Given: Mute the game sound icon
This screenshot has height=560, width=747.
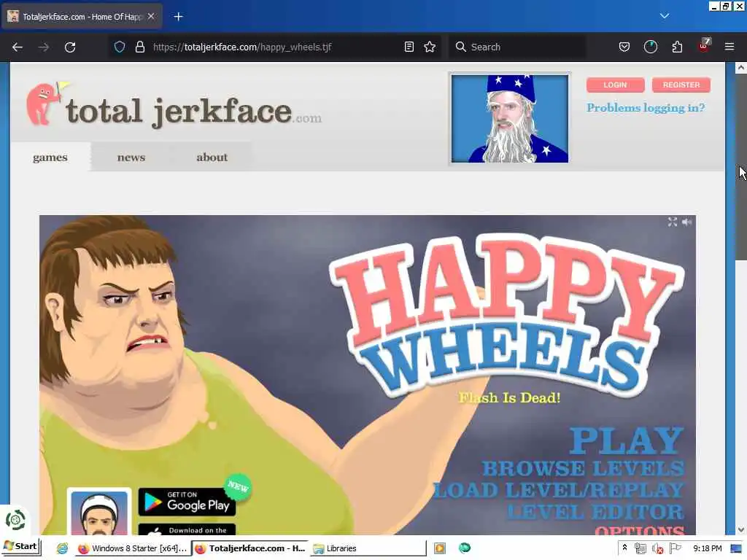Looking at the screenshot, I should [686, 222].
